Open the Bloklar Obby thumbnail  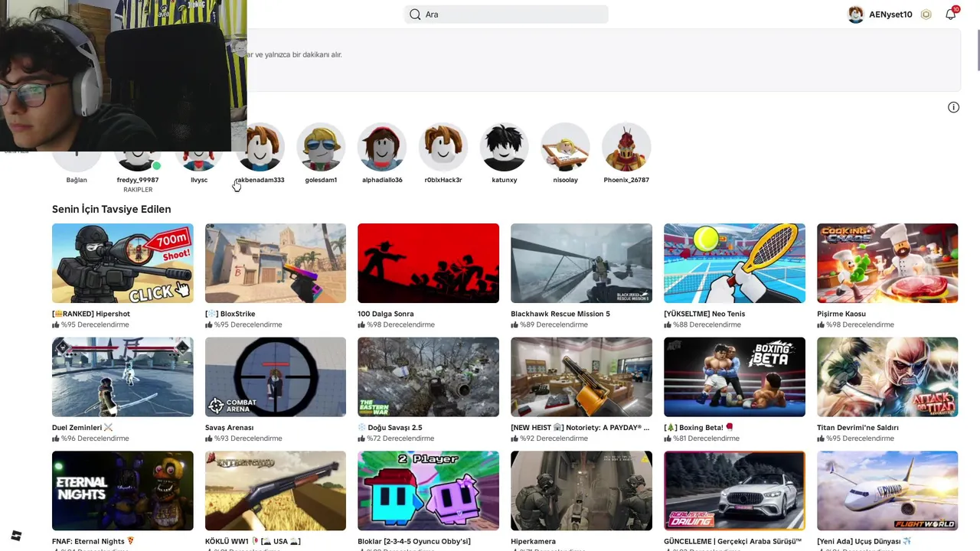click(428, 491)
